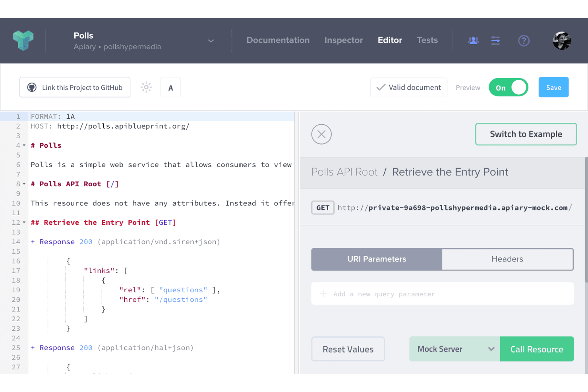
Task: Click Link this Project to GitHub
Action: click(x=75, y=87)
